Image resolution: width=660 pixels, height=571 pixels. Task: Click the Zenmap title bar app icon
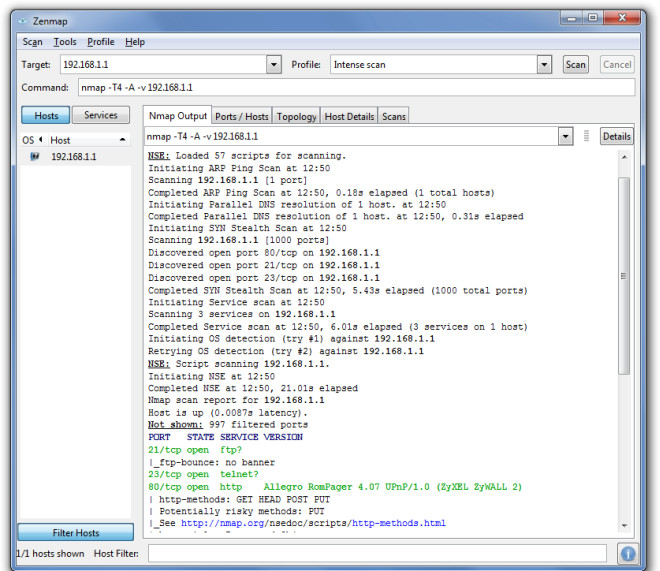tap(23, 21)
